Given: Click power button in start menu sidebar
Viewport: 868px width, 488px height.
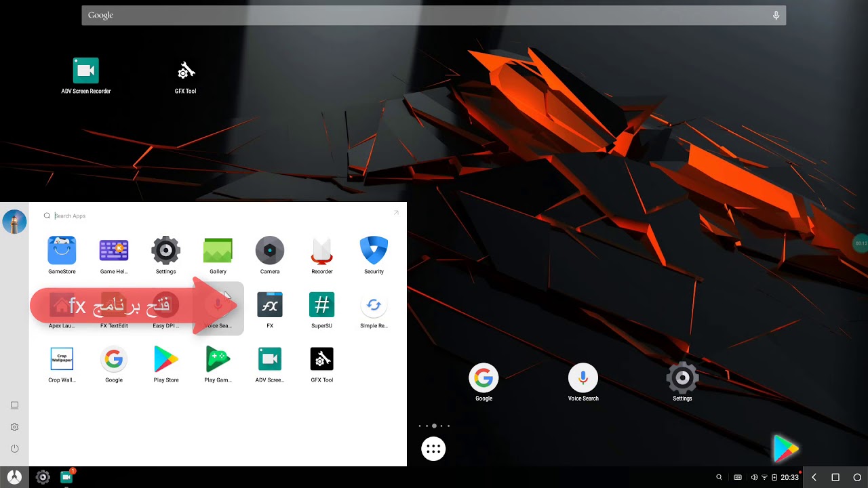Looking at the screenshot, I should coord(14,449).
